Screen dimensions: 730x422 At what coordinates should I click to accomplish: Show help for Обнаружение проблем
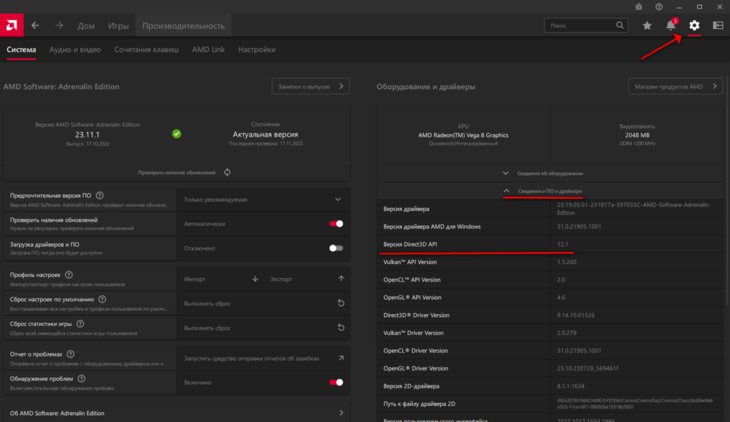tap(81, 379)
